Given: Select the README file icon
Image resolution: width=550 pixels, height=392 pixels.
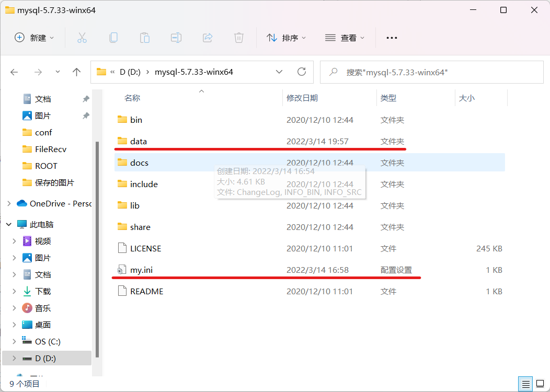Looking at the screenshot, I should point(122,291).
